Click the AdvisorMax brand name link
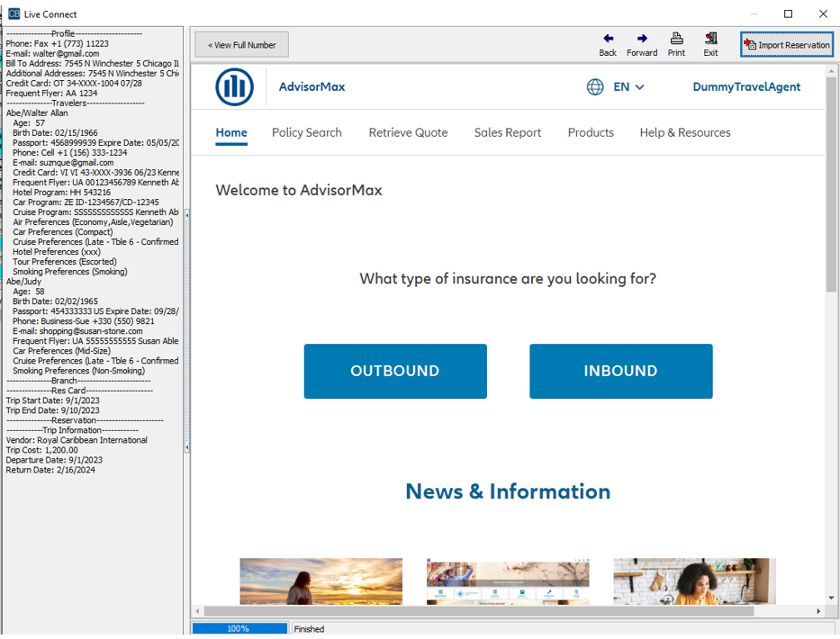This screenshot has height=639, width=840. (312, 86)
